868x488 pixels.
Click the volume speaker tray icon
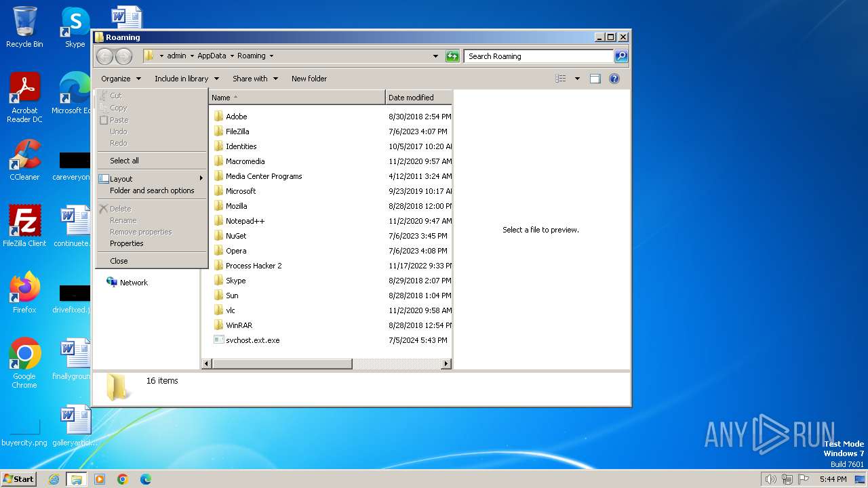coord(770,479)
